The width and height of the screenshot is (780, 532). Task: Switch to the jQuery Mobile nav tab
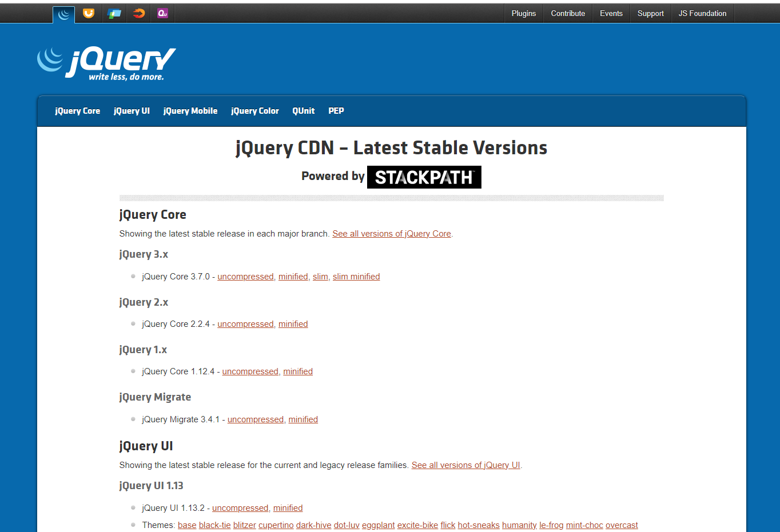pos(190,111)
